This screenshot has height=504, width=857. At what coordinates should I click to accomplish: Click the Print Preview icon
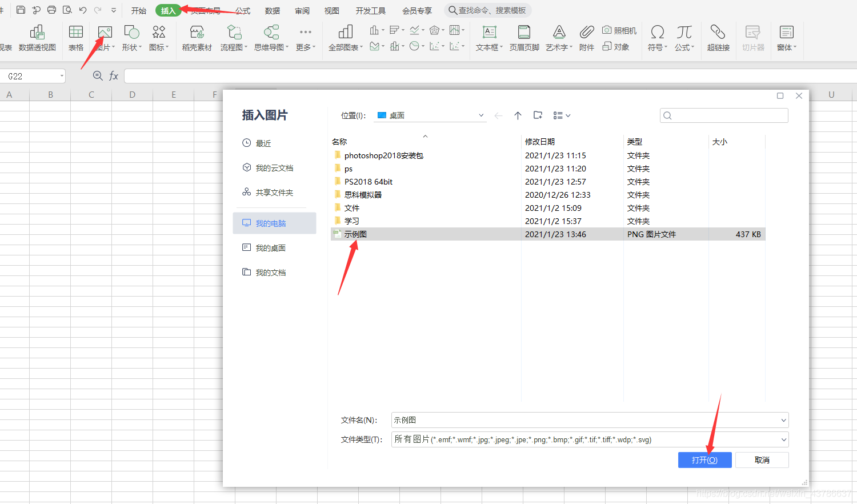tap(67, 10)
